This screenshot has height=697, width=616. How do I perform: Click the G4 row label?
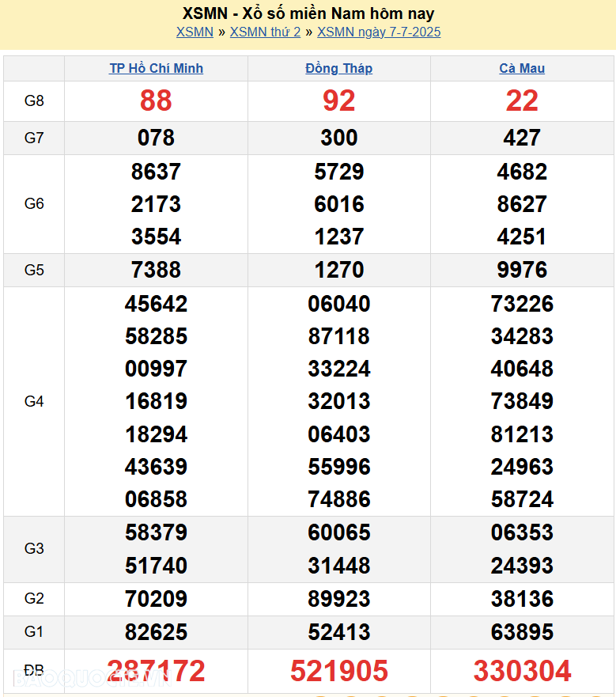coord(34,401)
